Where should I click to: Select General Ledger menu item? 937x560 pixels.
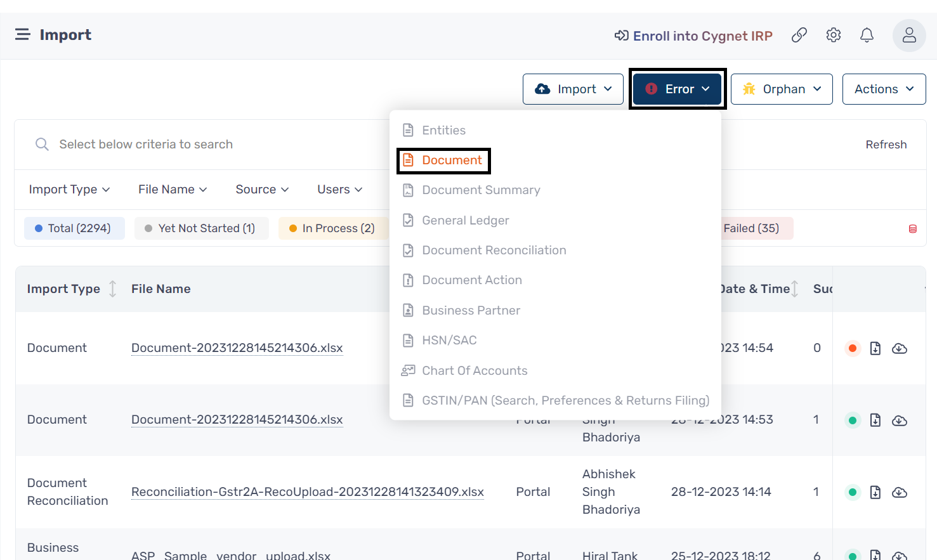[x=555, y=220]
